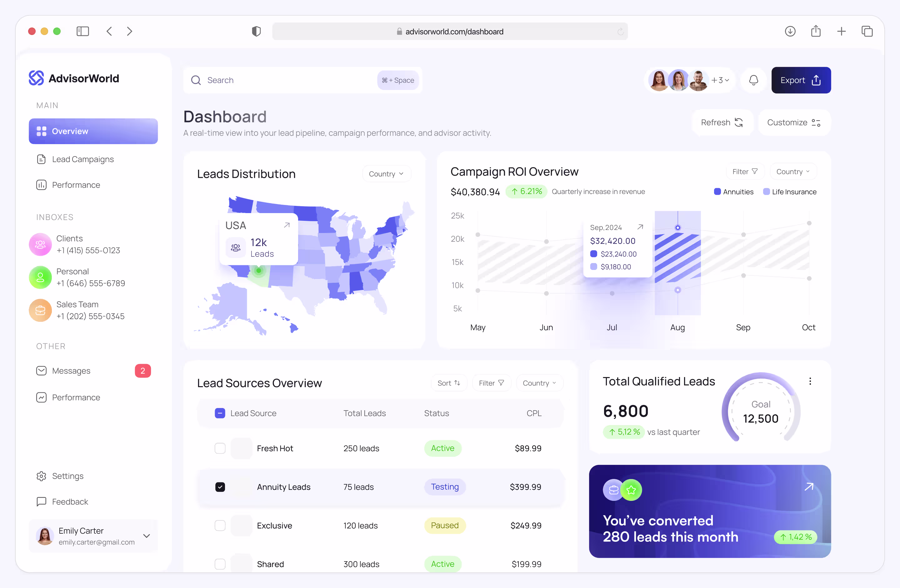Open the three-dot menu on Total Qualified Leads

click(x=810, y=381)
